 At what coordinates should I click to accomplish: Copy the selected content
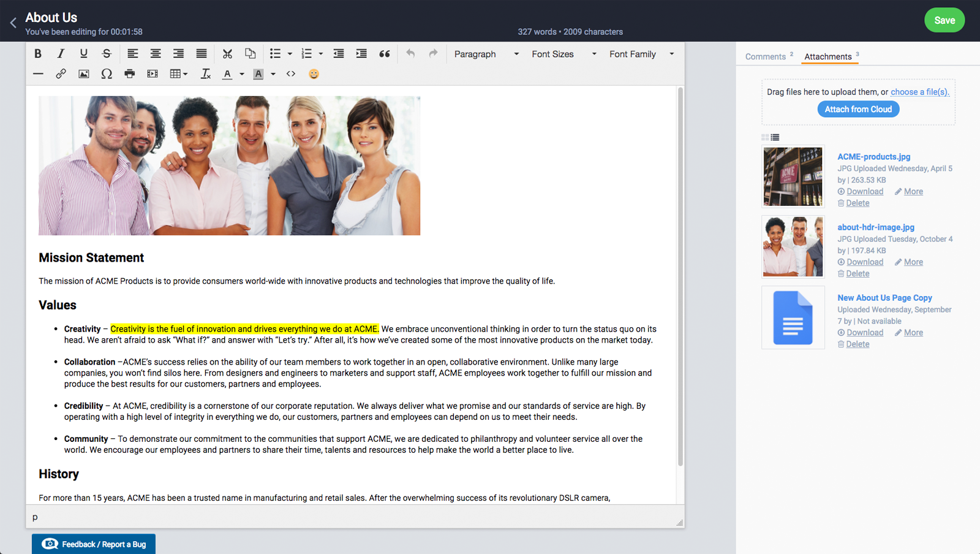(x=251, y=54)
